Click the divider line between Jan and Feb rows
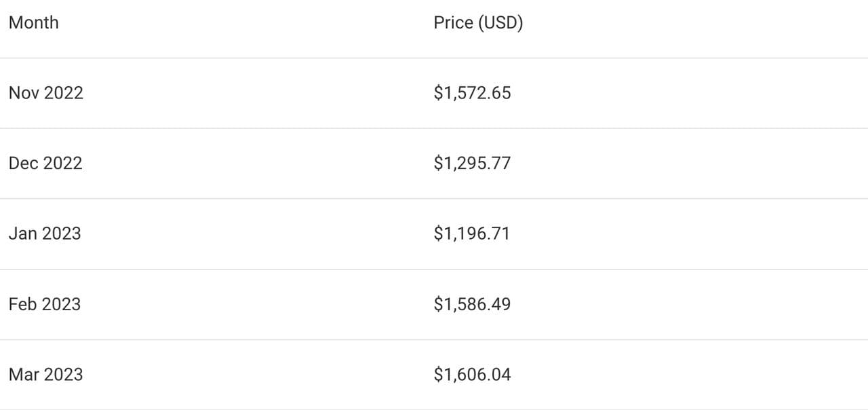 point(434,269)
